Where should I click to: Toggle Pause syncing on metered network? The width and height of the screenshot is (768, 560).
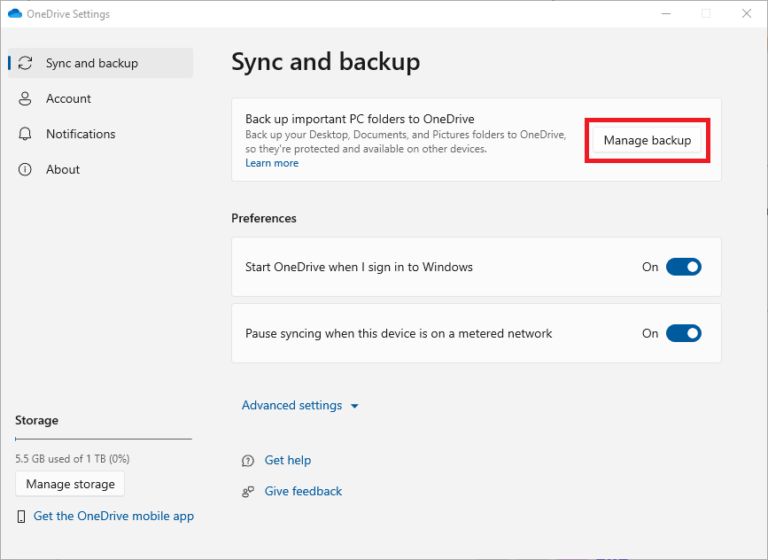click(684, 334)
